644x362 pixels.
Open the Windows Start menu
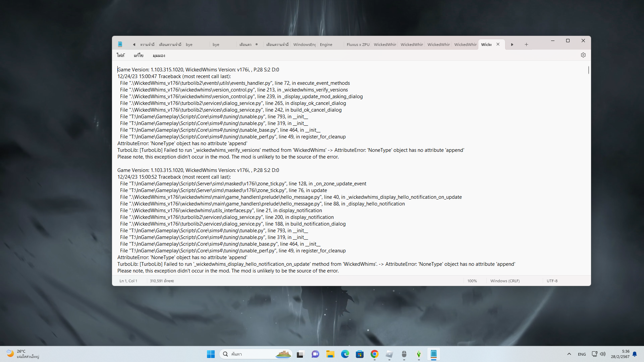211,354
